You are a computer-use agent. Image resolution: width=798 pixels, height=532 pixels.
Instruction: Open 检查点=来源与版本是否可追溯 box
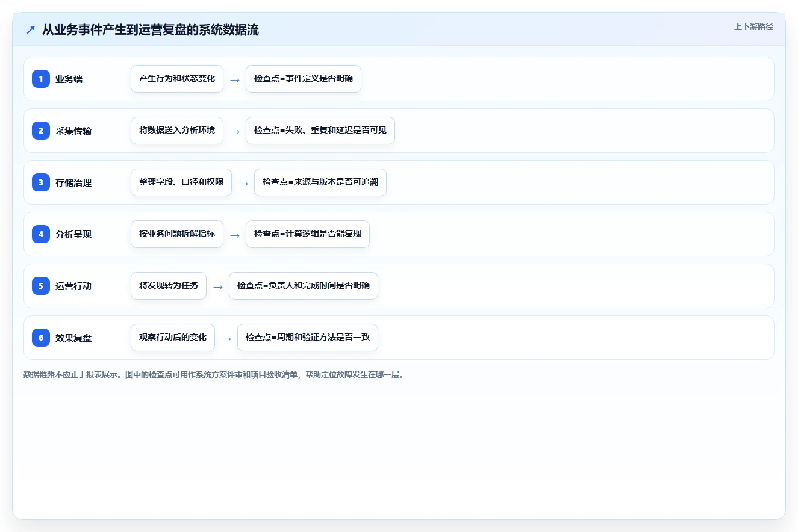[320, 182]
